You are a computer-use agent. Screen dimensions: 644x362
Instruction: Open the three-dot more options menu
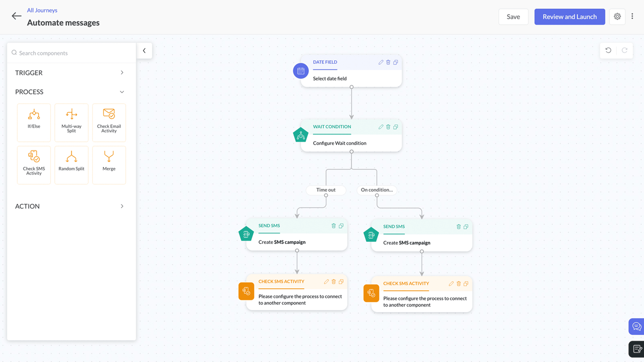(x=632, y=17)
